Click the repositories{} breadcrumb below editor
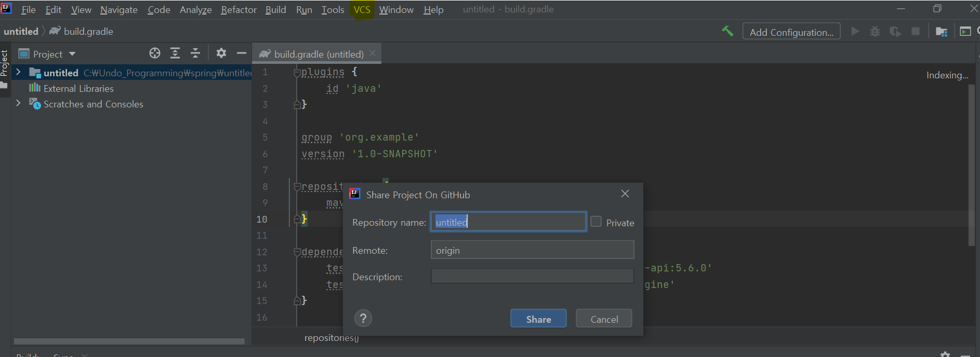Viewport: 980px width, 357px height. click(x=332, y=338)
